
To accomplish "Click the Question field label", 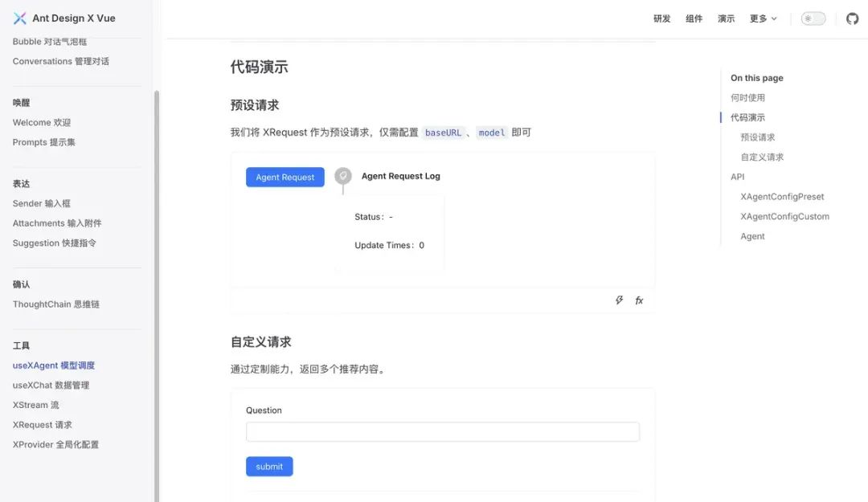I will tap(264, 410).
